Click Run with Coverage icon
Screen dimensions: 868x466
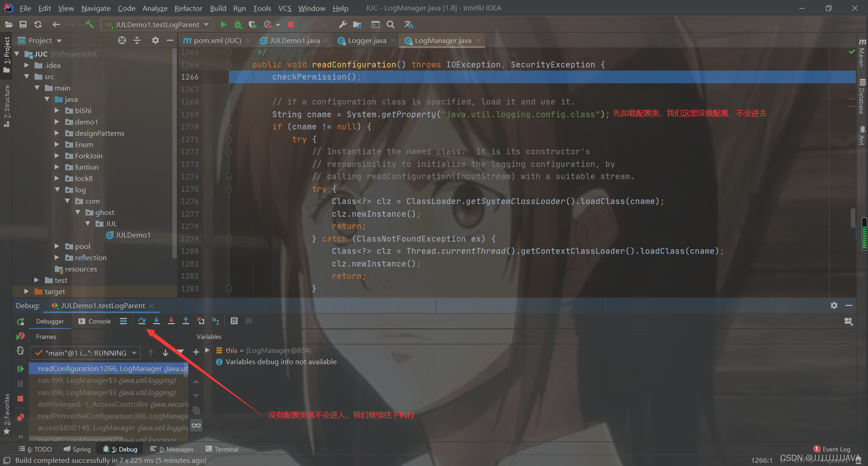pyautogui.click(x=253, y=24)
